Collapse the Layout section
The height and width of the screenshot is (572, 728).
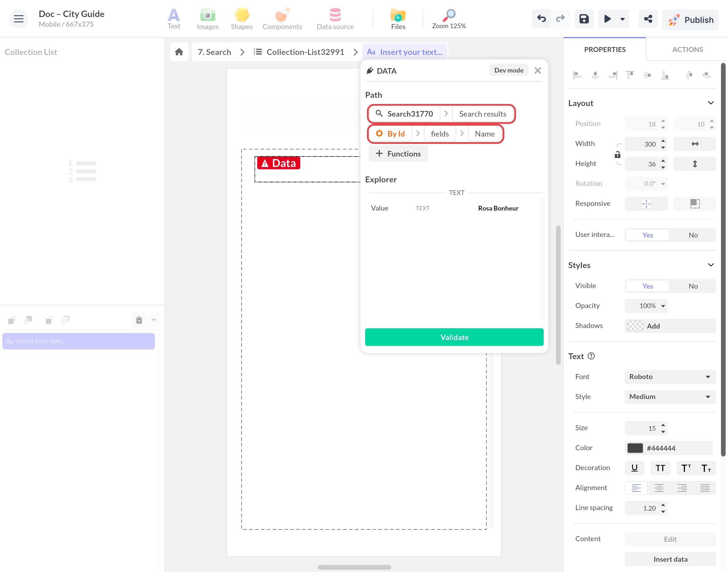(711, 103)
